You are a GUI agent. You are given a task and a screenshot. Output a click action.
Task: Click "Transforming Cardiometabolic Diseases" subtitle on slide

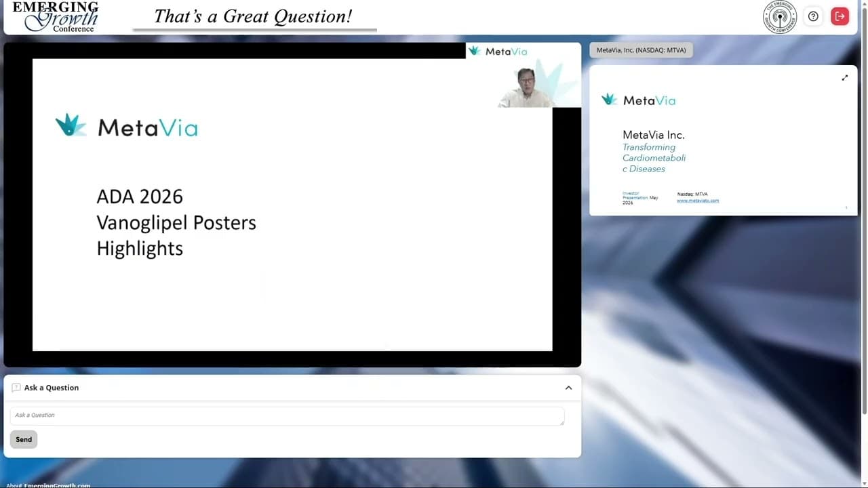click(654, 158)
